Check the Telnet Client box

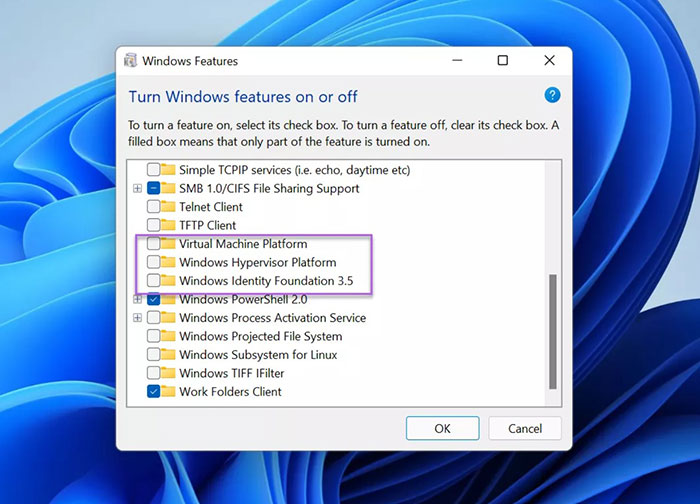coord(154,207)
